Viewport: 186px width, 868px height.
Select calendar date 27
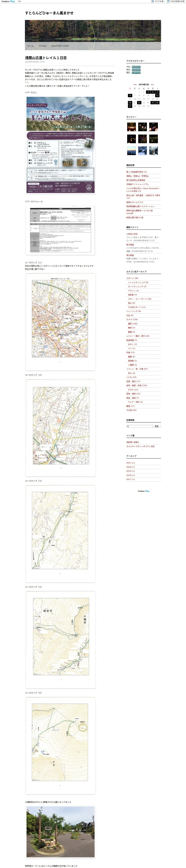[130, 106]
